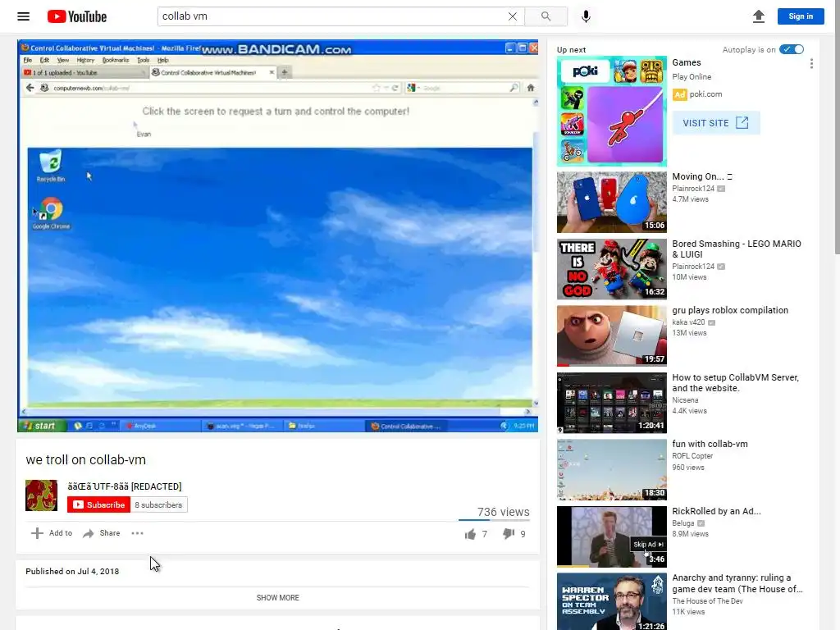This screenshot has width=840, height=630.
Task: Click Firefox Help menu in the video
Action: click(x=163, y=60)
